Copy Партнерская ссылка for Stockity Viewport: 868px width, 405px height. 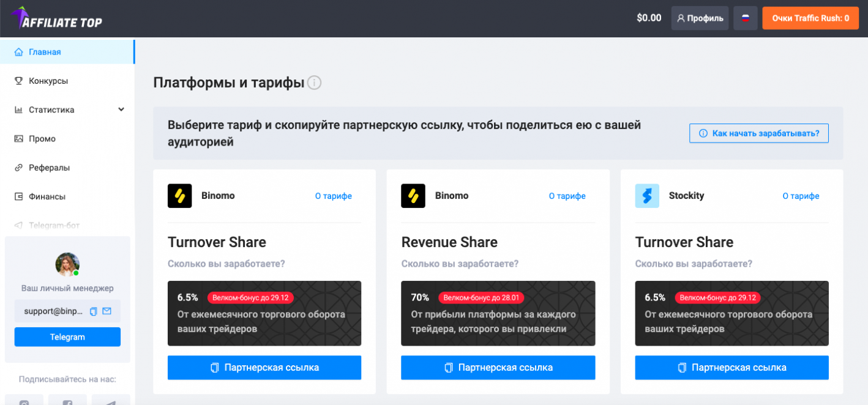731,368
